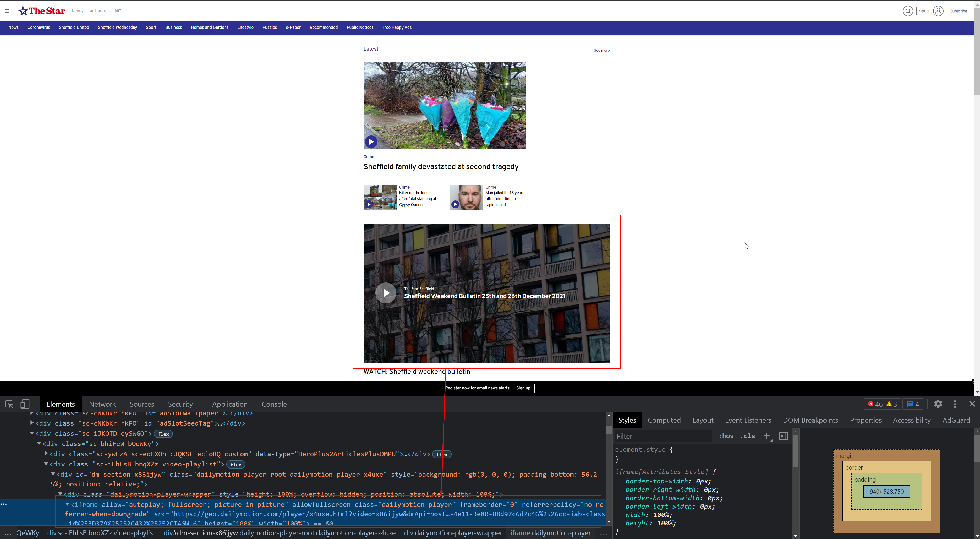Screen dimensions: 980x539
Task: Toggle the device toolbar icon in DevTools
Action: click(25, 404)
